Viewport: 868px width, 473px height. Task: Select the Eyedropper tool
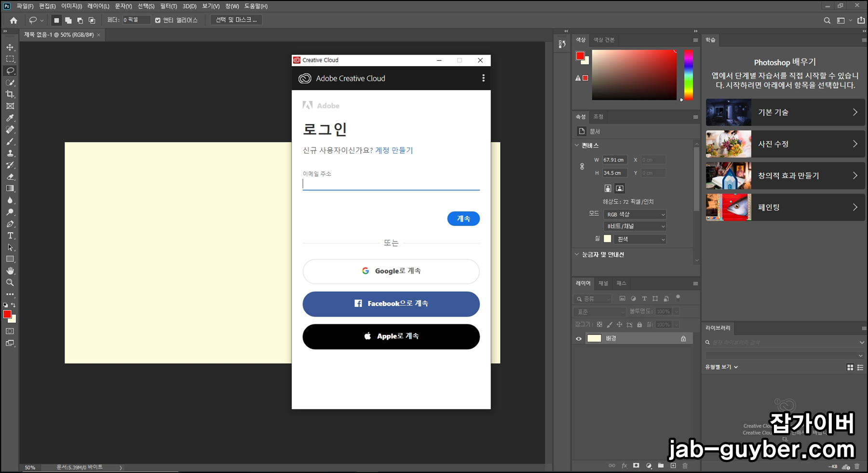[x=10, y=118]
